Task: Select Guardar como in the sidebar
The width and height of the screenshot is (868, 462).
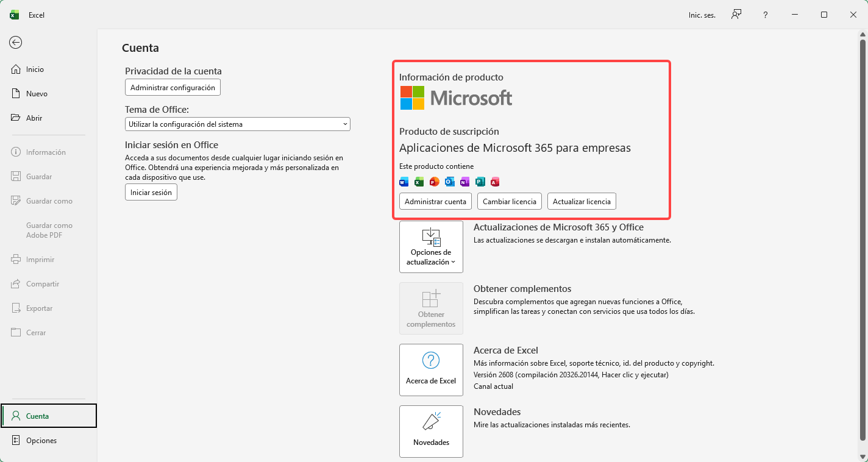Action: (49, 201)
